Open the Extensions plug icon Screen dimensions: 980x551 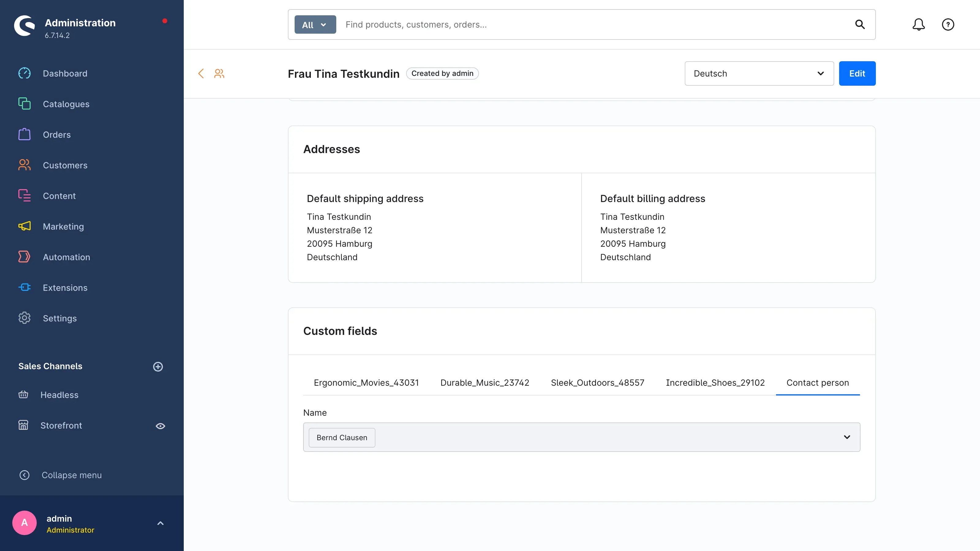(x=24, y=287)
